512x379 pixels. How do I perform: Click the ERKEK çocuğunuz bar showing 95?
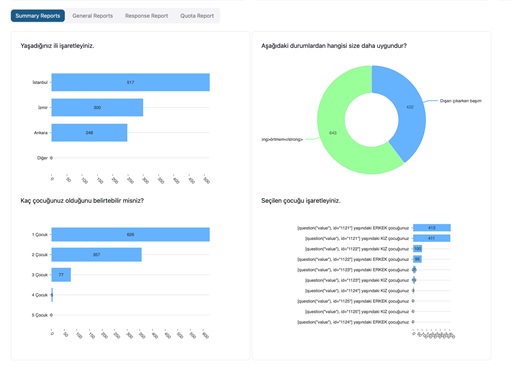417,259
